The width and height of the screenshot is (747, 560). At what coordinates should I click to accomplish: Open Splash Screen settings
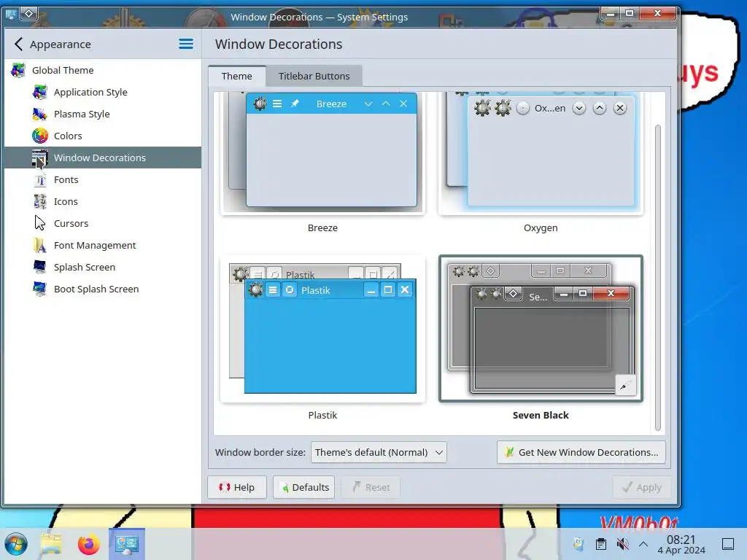coord(102,267)
